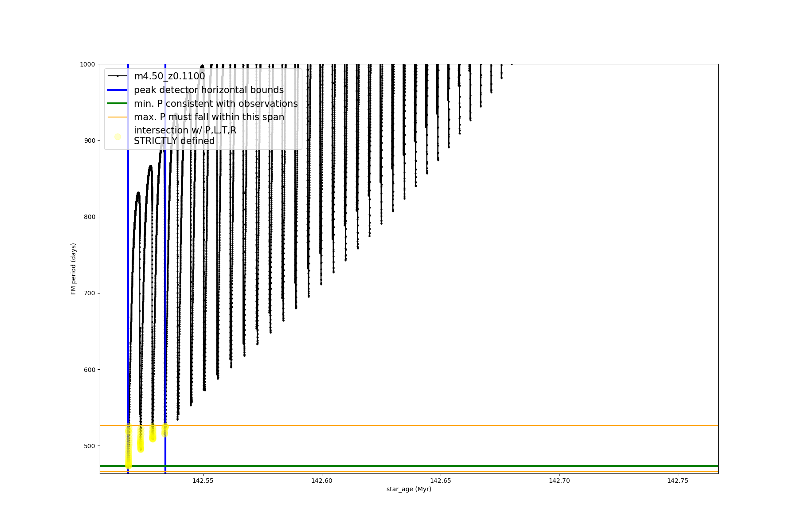
Task: Click the 500 y-axis tick label
Action: click(x=90, y=446)
